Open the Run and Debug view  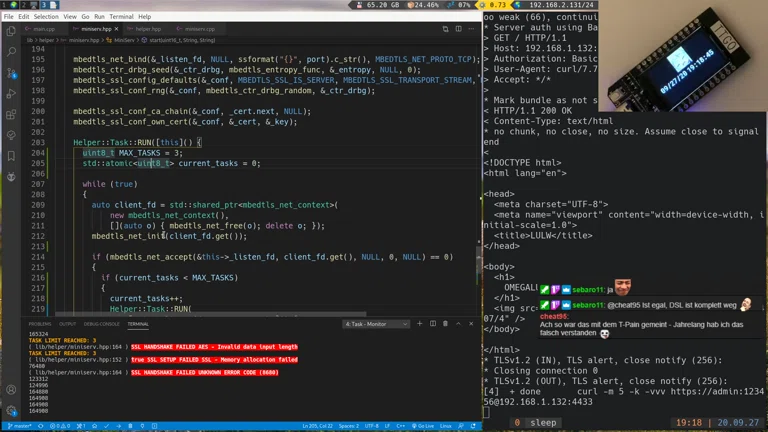[x=11, y=94]
